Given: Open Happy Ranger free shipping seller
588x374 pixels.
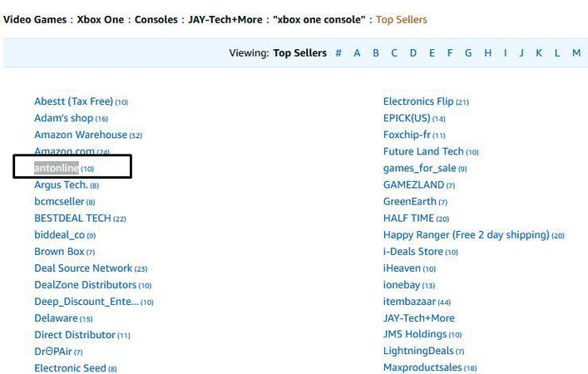Looking at the screenshot, I should tap(466, 234).
